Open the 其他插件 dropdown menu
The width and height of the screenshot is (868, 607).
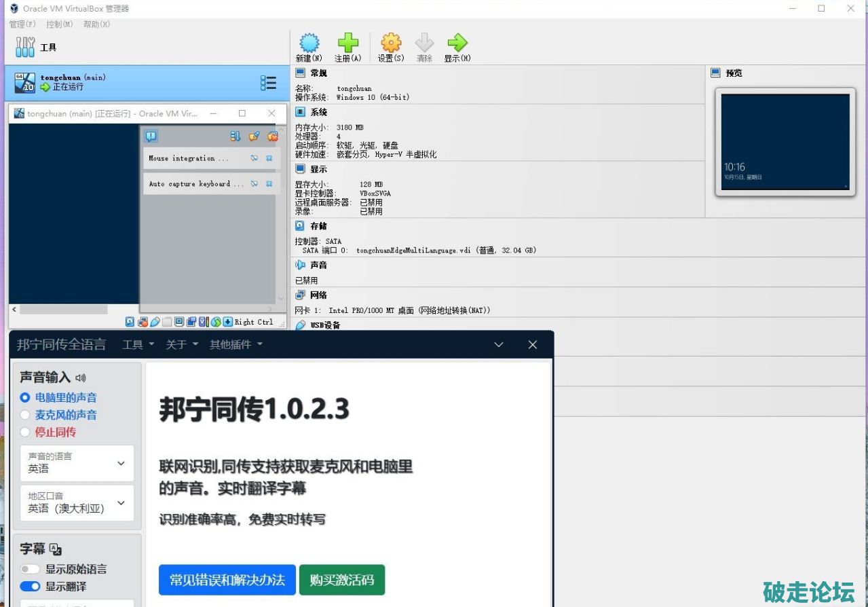tap(235, 345)
